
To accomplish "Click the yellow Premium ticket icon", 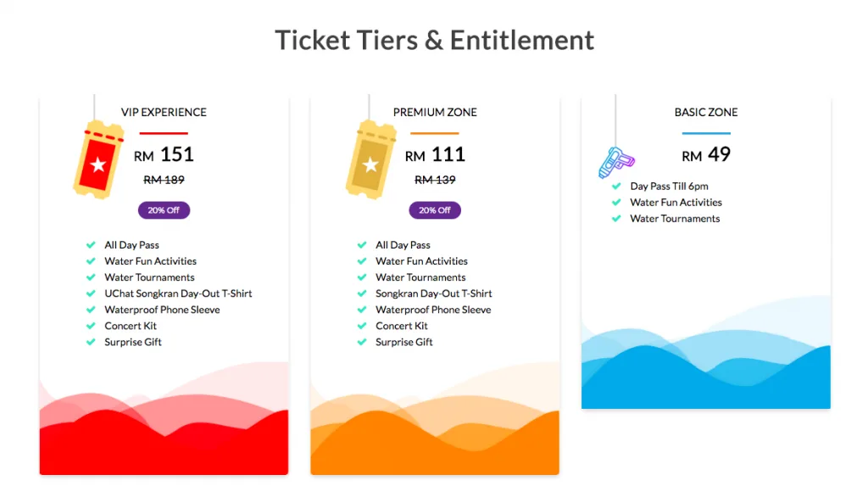I will (370, 161).
